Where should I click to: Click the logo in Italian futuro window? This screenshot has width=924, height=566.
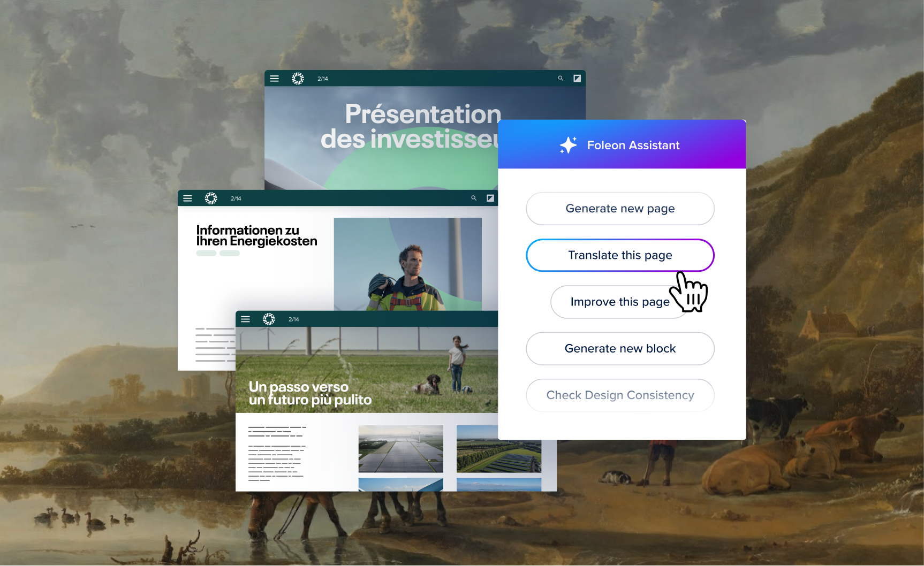click(x=269, y=319)
